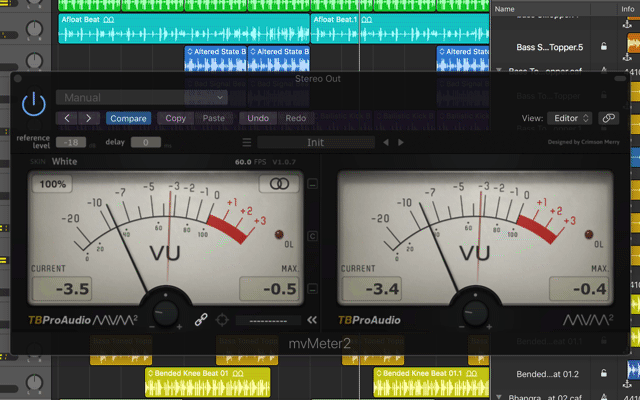The image size is (640, 400).
Task: Click loop icon on Bended Knee Beat 01.1
Action: pyautogui.click(x=471, y=373)
